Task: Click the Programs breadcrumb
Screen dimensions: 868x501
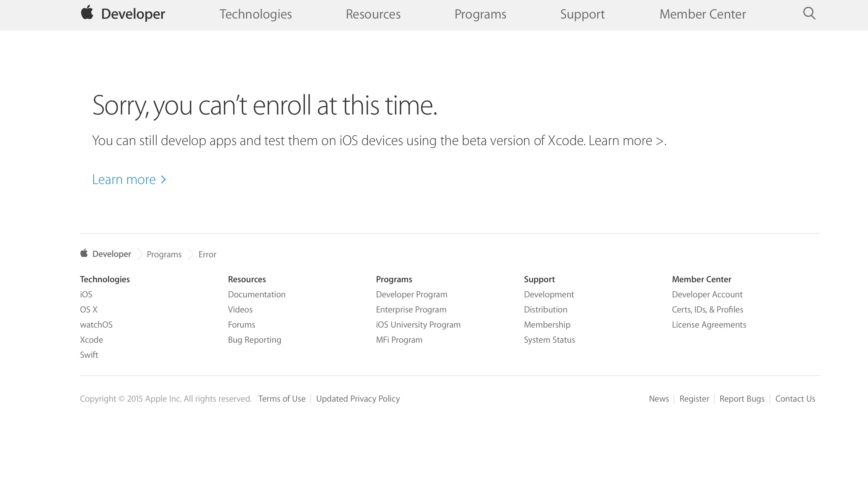Action: click(x=164, y=254)
